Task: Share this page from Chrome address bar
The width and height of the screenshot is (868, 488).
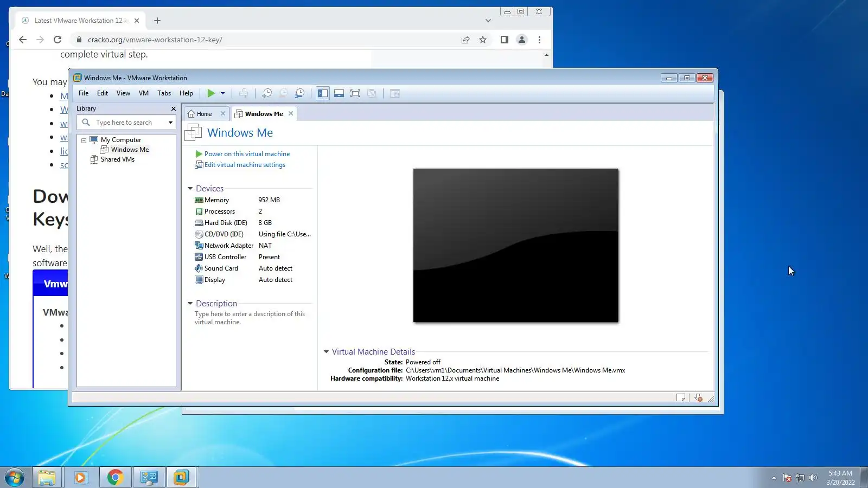Action: [x=465, y=40]
